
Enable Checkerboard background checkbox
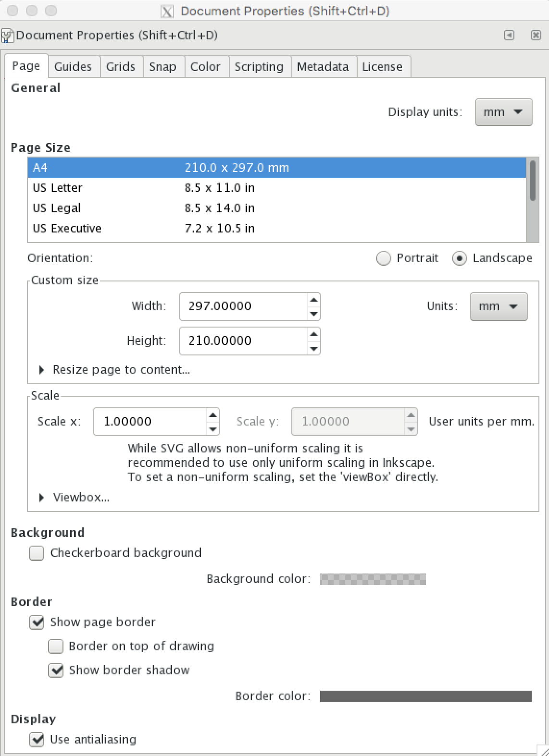point(37,553)
